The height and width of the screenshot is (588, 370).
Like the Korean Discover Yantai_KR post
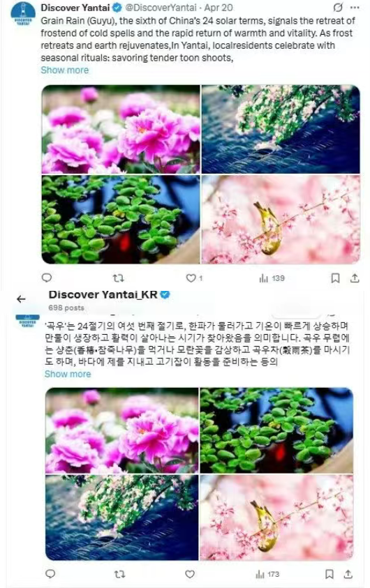click(191, 574)
